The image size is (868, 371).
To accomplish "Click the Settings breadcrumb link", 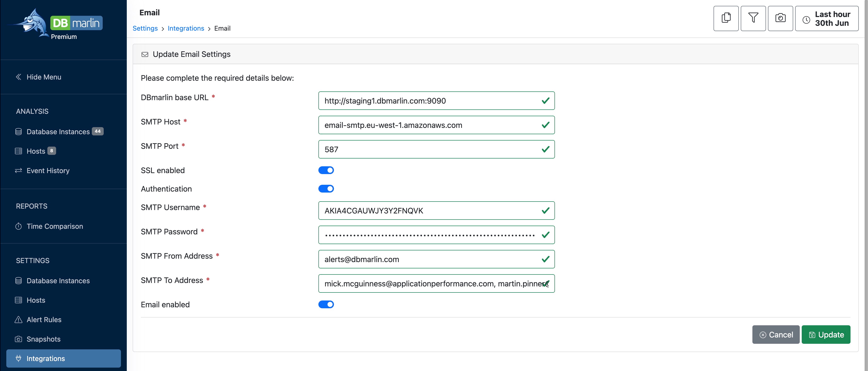I will coord(145,28).
